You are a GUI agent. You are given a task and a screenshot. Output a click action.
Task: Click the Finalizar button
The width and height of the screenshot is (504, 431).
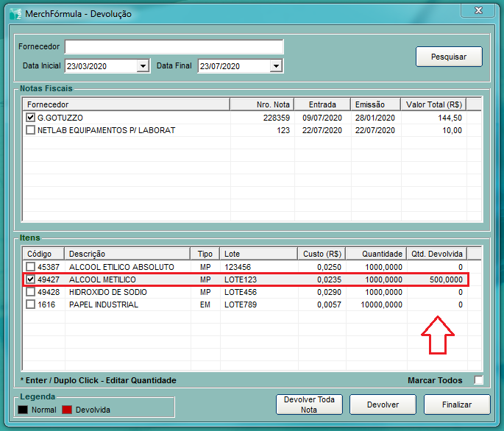[457, 405]
